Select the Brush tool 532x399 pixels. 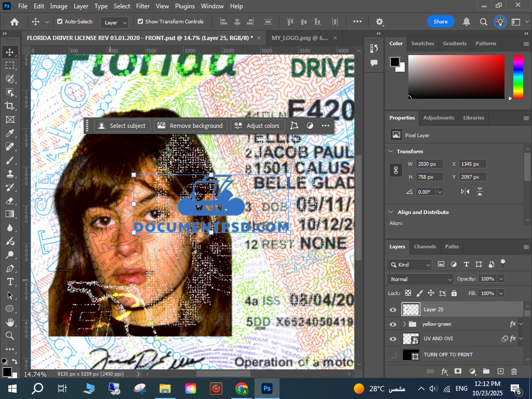[10, 160]
